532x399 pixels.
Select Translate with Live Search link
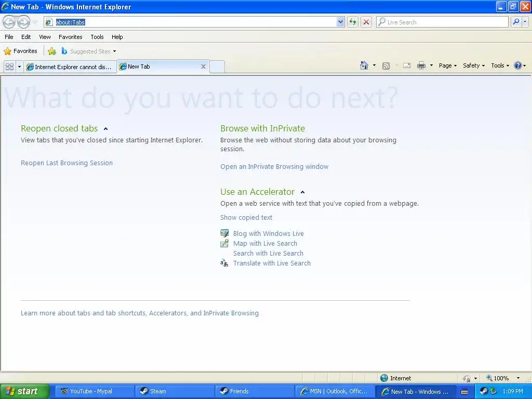272,263
